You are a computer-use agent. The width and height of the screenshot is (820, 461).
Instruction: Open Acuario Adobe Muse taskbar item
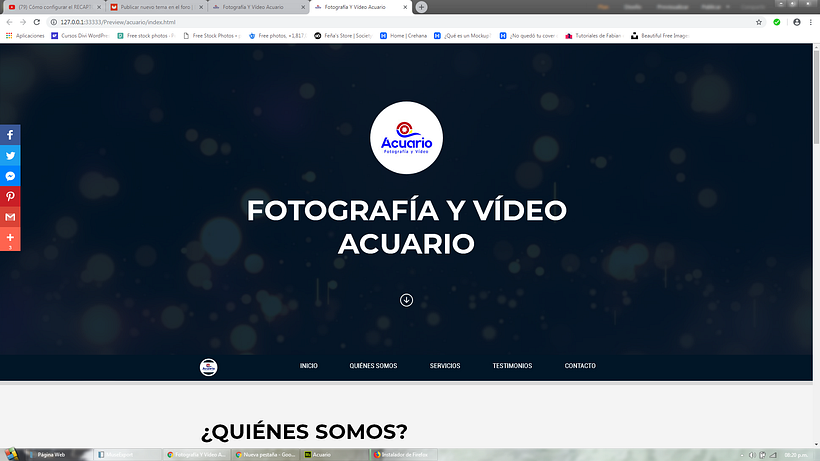[x=334, y=455]
